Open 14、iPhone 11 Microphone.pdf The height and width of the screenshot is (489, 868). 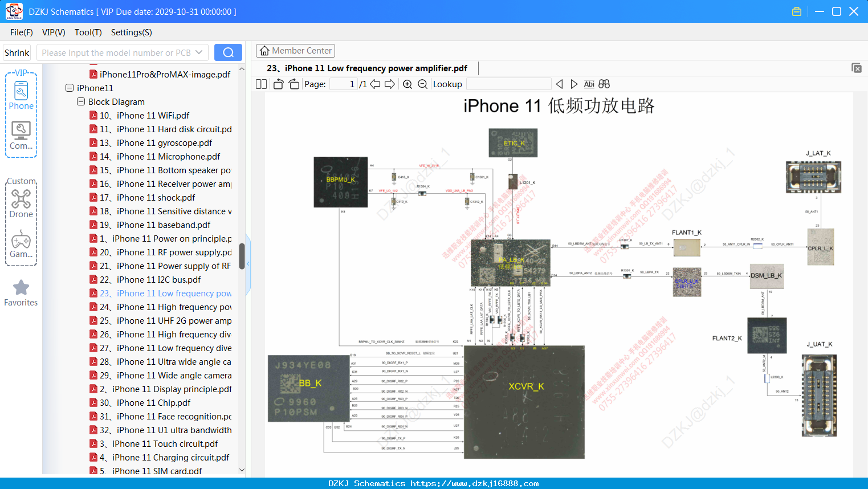pyautogui.click(x=160, y=156)
